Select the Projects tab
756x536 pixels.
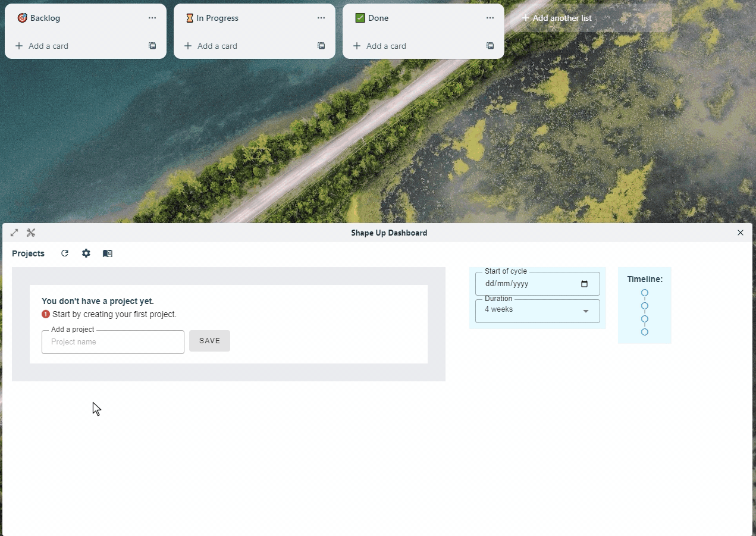(x=28, y=253)
